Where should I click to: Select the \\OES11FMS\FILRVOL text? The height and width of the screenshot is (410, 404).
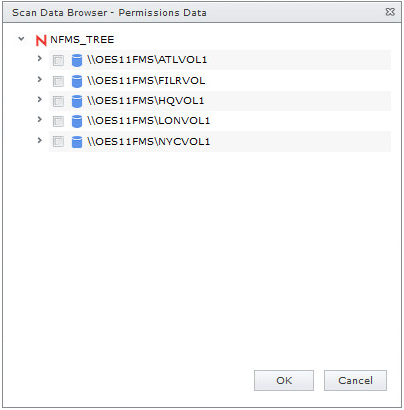click(146, 80)
